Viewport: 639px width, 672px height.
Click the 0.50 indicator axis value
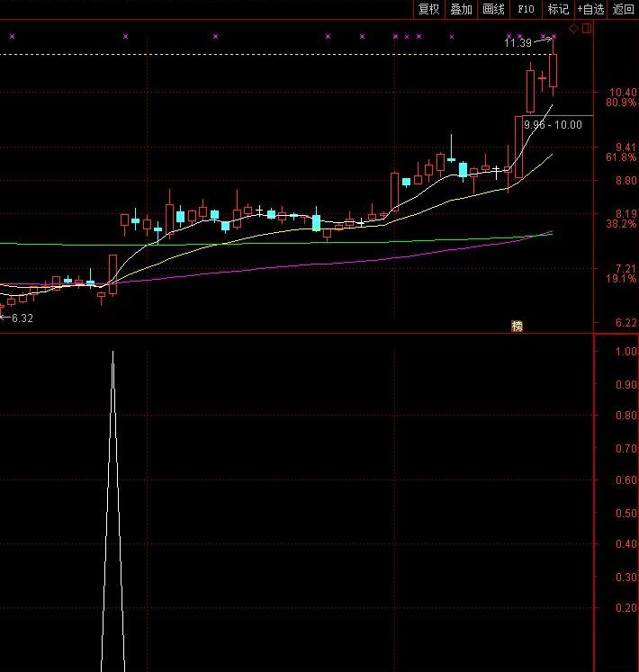point(626,513)
